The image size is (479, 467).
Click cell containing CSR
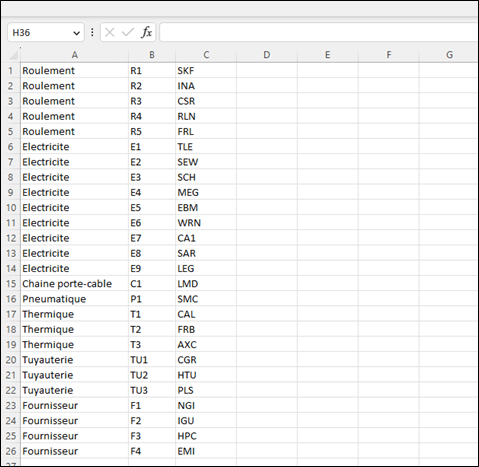206,101
